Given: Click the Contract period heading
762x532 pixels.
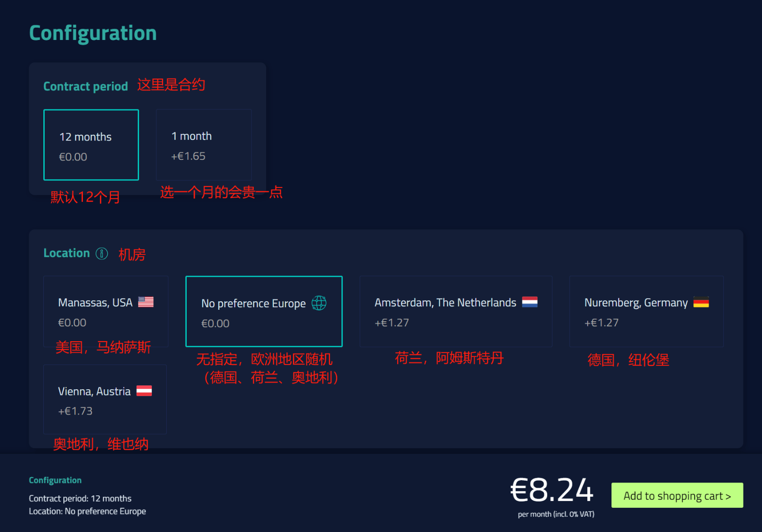Looking at the screenshot, I should point(86,87).
